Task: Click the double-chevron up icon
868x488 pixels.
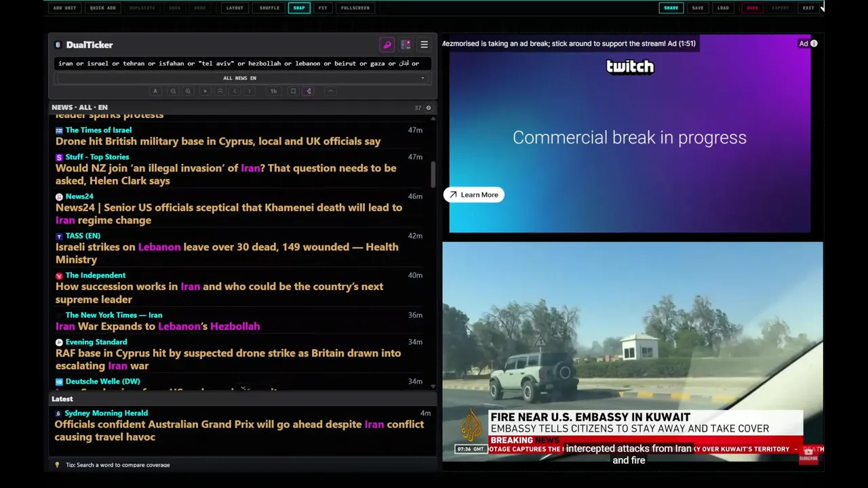Action: [x=220, y=91]
